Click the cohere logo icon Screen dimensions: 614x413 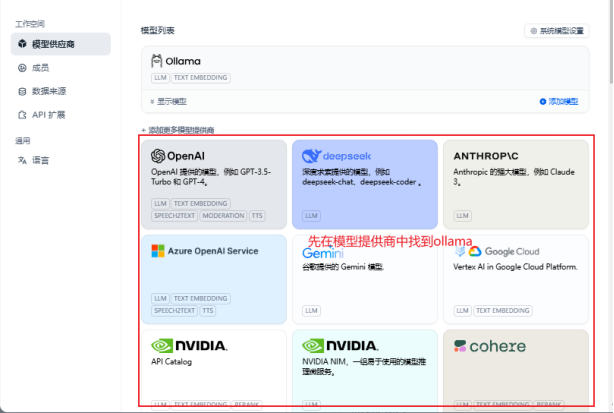460,346
